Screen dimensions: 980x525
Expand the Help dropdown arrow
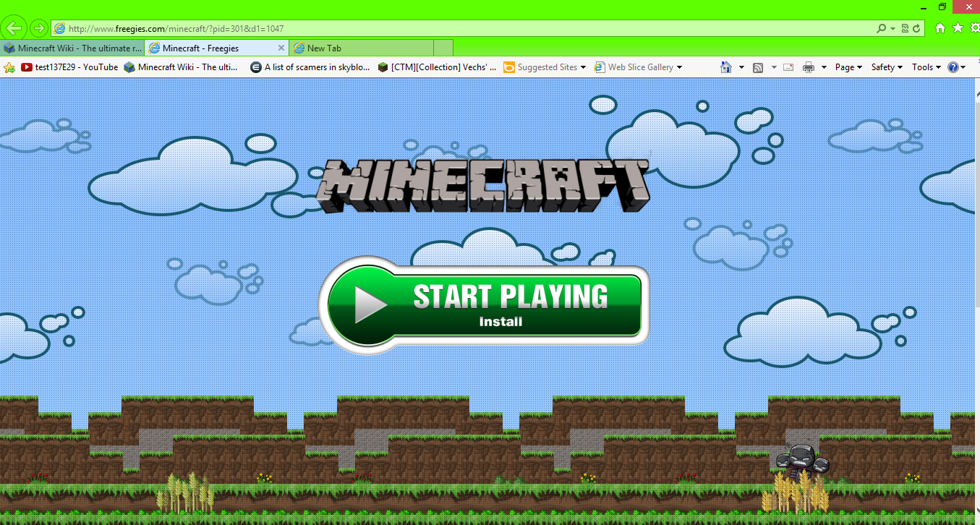coord(964,67)
